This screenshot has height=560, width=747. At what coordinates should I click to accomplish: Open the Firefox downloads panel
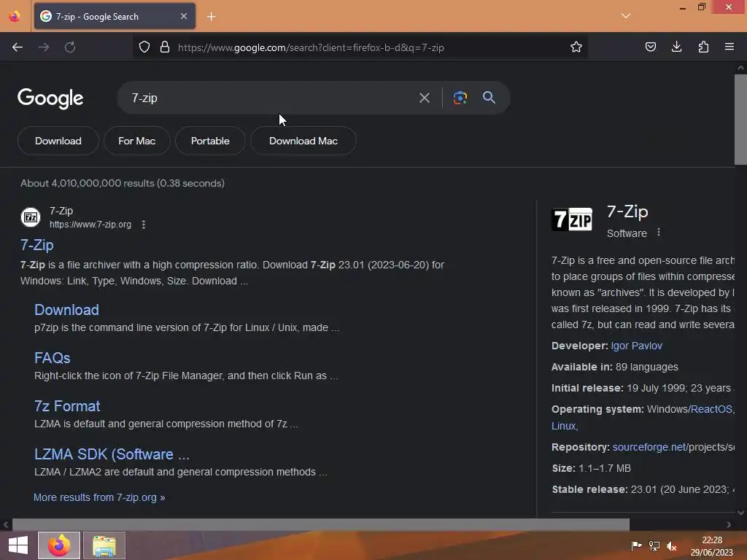tap(676, 47)
